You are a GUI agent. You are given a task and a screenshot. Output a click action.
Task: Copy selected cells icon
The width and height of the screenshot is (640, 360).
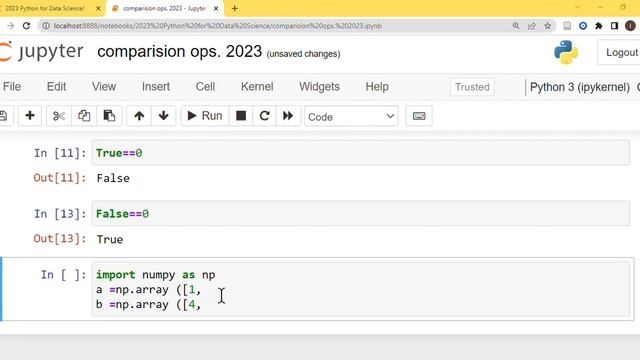click(x=84, y=116)
